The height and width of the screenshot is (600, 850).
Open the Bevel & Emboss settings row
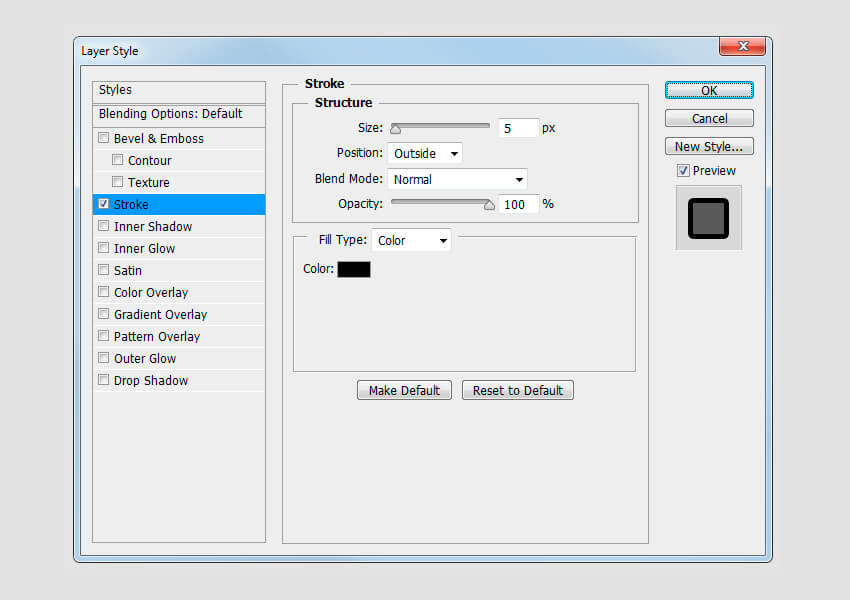pos(179,138)
